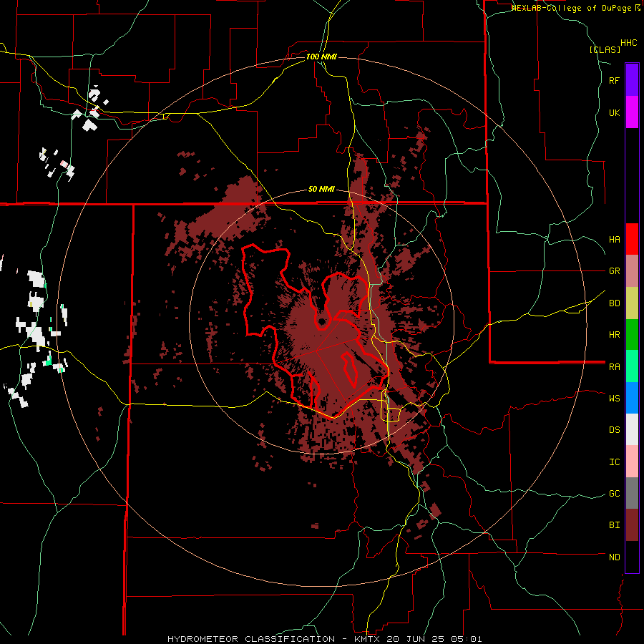Select the WS blue legend swatch
The width and height of the screenshot is (644, 644).
pos(632,398)
